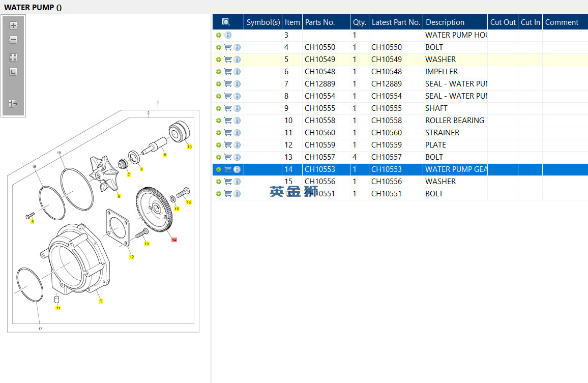Click callout 10 in the diagram
Viewport: 588px width, 383px height.
[x=189, y=147]
